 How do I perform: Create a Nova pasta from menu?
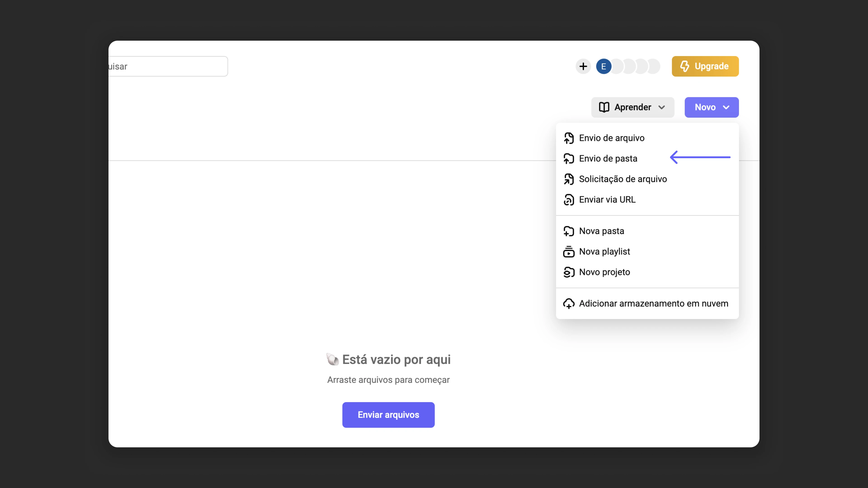tap(647, 231)
